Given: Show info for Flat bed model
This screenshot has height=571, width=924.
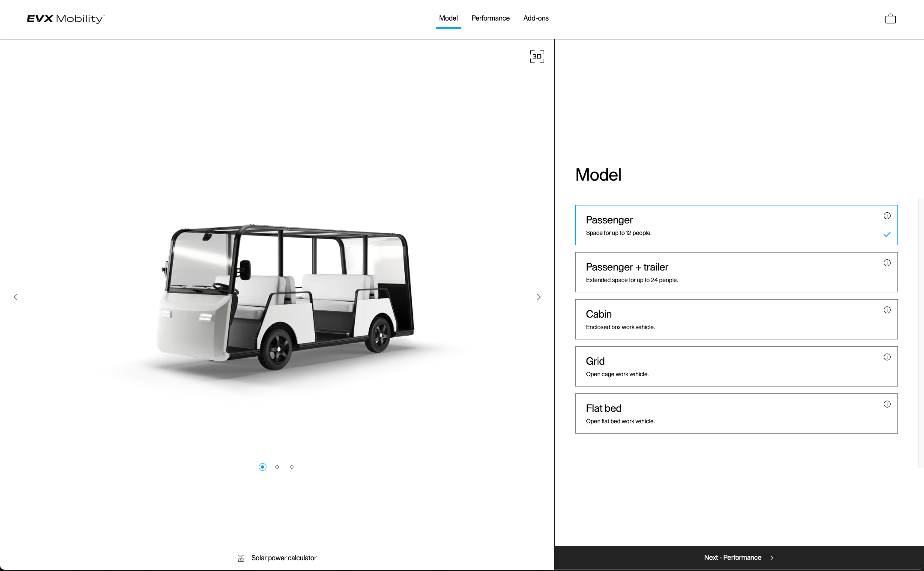Looking at the screenshot, I should tap(887, 404).
